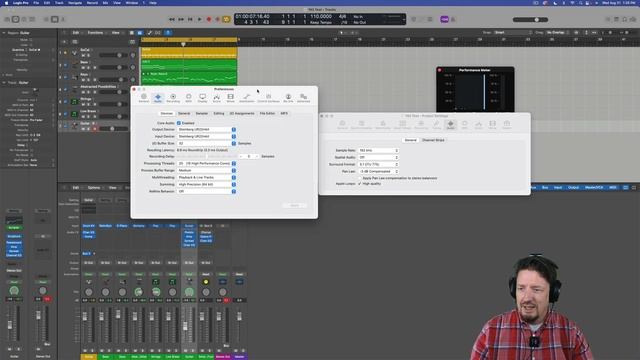Open General icon in Project Settings toolbar

(342, 124)
